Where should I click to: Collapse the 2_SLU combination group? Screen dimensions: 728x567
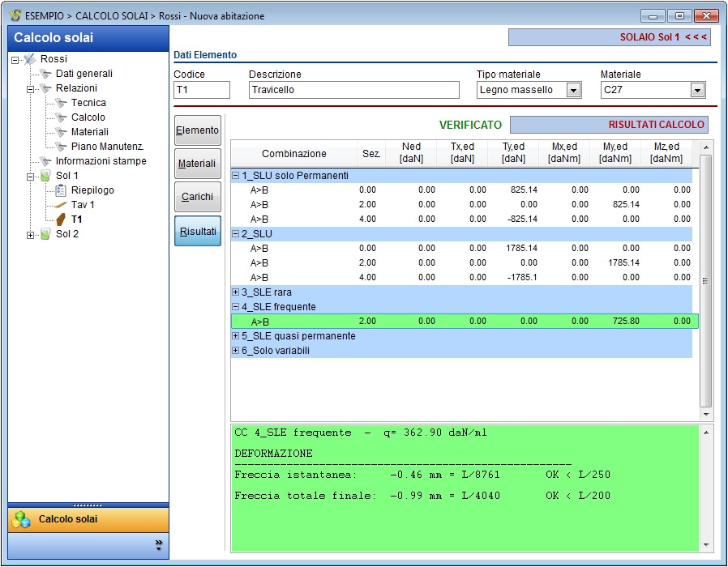pos(236,234)
